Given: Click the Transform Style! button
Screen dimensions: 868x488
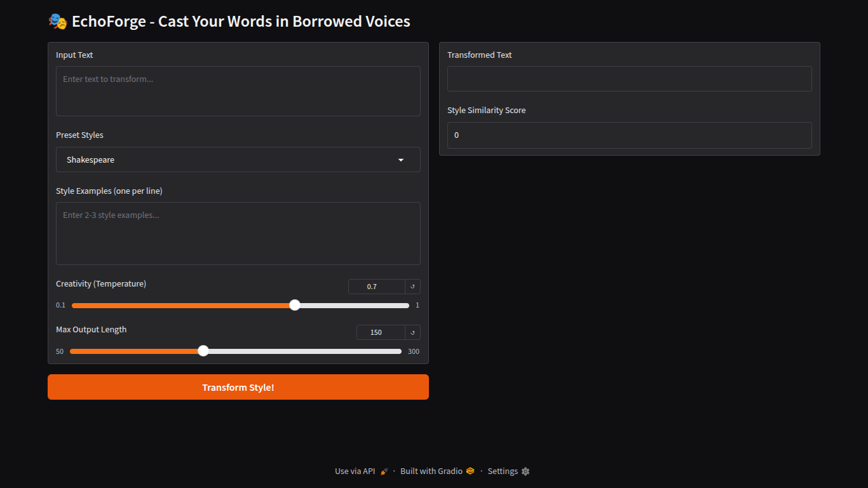Looking at the screenshot, I should [238, 387].
